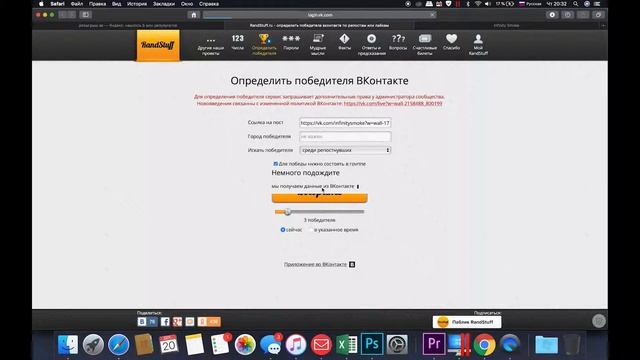The width and height of the screenshot is (640, 360).
Task: Open Google Chrome from the Dock
Action: point(484,344)
